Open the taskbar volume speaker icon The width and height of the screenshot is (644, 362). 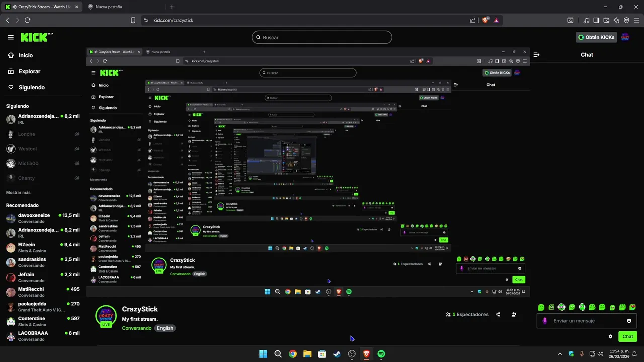(x=601, y=354)
